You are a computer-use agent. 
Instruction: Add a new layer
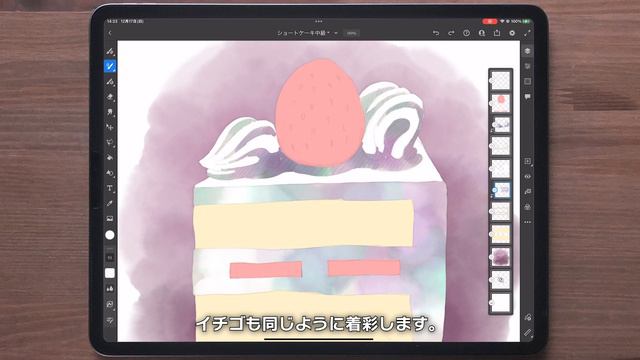[527, 161]
